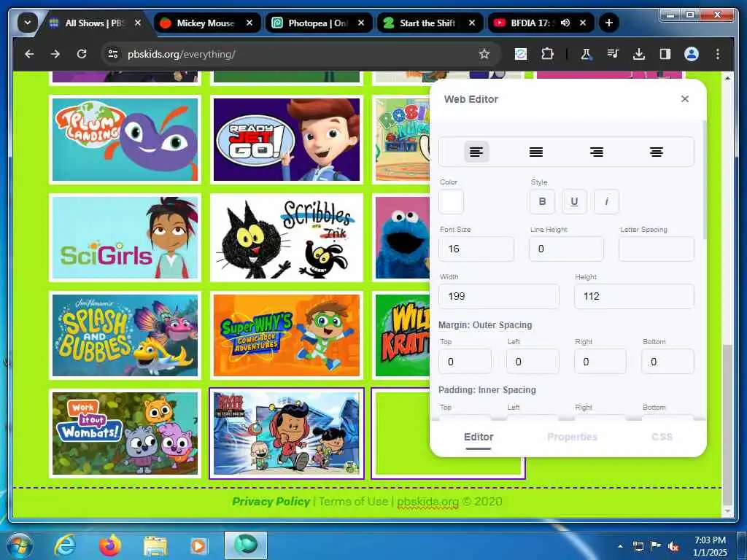Open Scribbles and Ink thumbnail
The height and width of the screenshot is (560, 747).
click(x=286, y=237)
